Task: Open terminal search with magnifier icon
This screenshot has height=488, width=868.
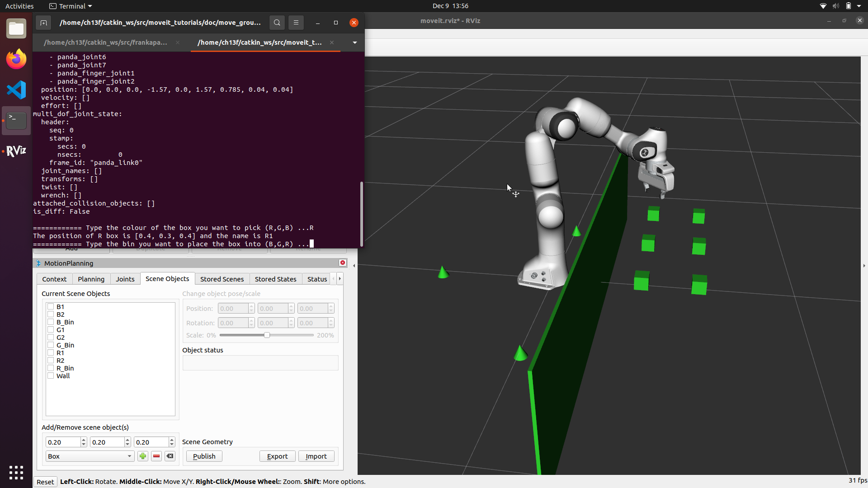Action: tap(277, 23)
